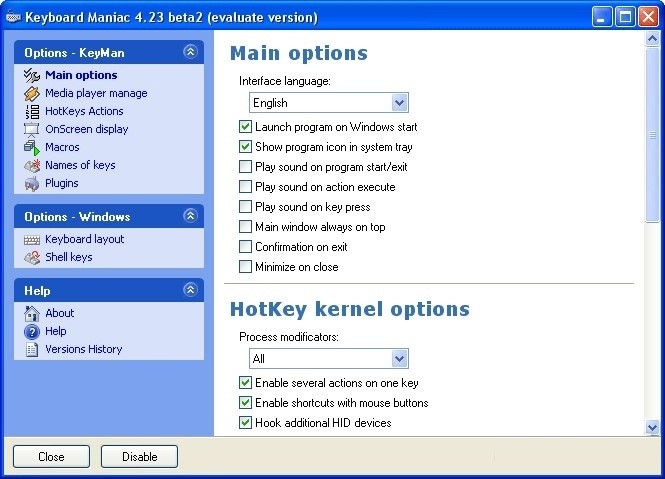
Task: Enable Minimize on close
Action: coord(245,267)
